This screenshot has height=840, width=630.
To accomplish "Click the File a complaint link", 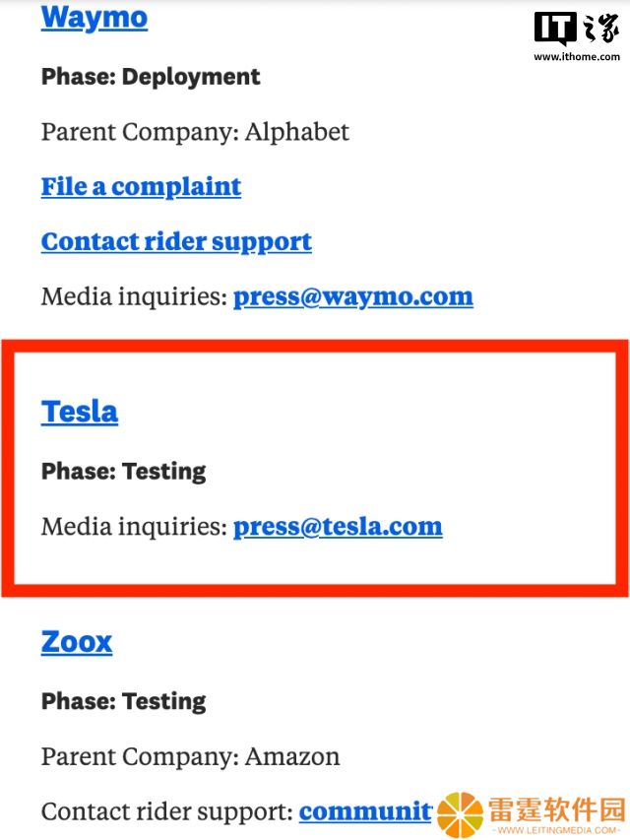I will point(141,187).
